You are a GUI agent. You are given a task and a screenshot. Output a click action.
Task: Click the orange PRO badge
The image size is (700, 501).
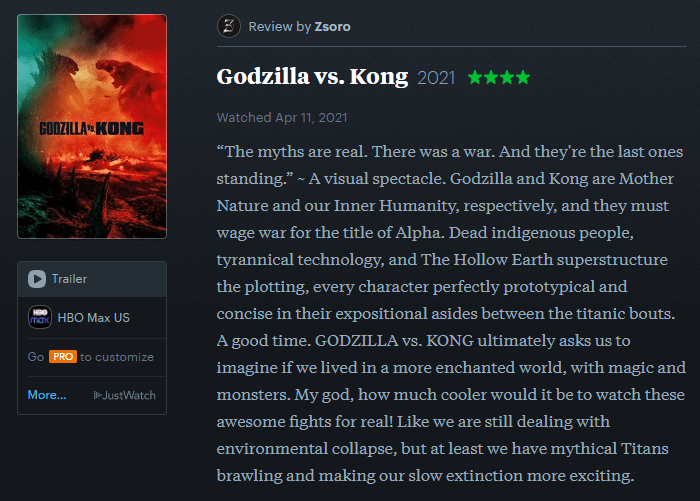[63, 357]
